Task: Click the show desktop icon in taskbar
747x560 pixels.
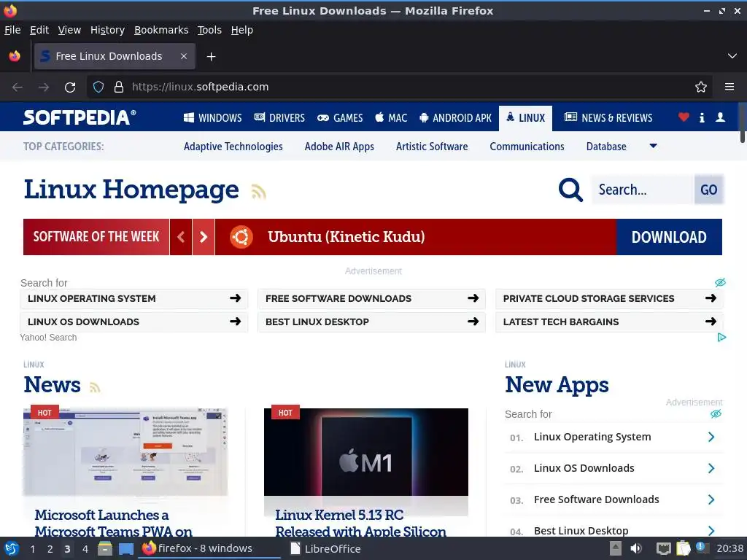Action: [x=126, y=548]
